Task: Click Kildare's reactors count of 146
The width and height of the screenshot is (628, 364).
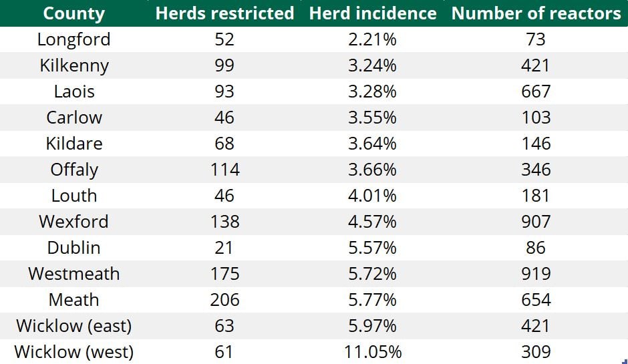Action: [x=536, y=144]
